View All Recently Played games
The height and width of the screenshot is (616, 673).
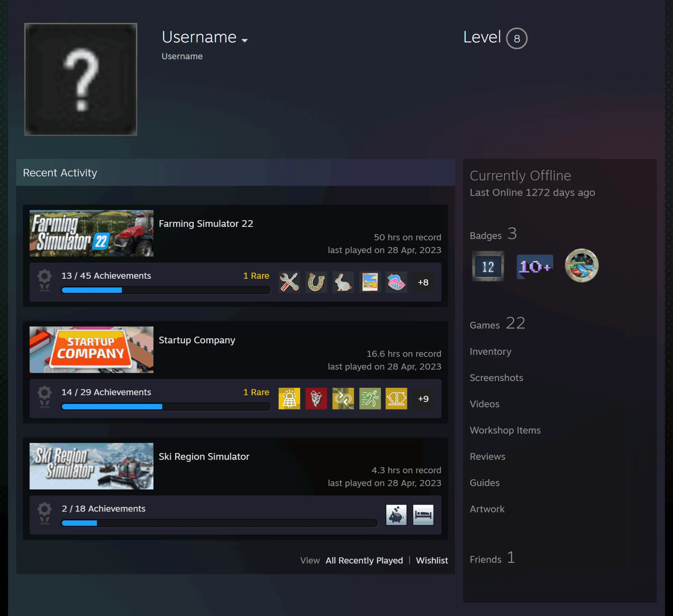coord(364,560)
